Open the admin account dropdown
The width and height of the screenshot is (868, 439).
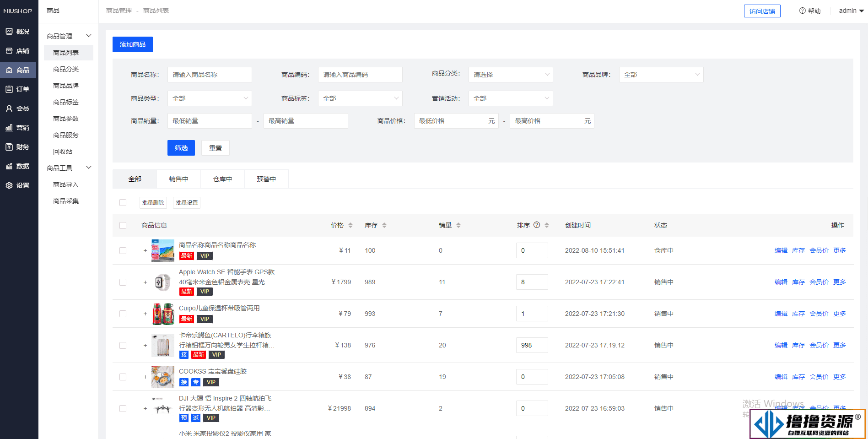[x=851, y=11]
